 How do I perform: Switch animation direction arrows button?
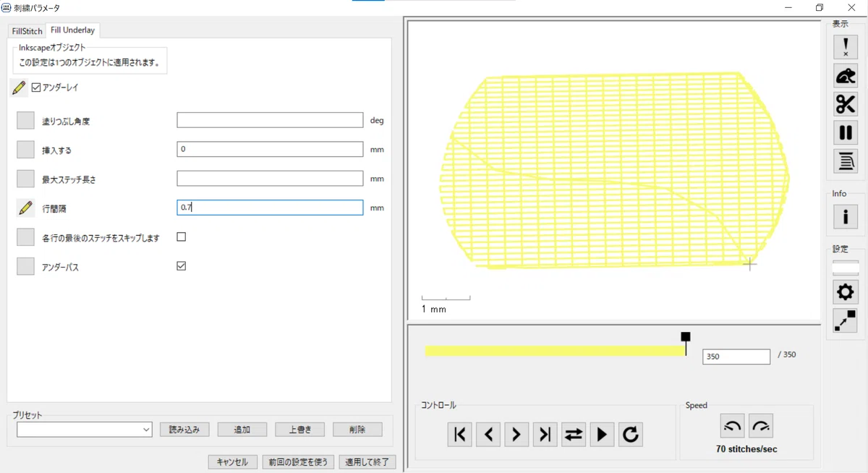click(x=574, y=435)
